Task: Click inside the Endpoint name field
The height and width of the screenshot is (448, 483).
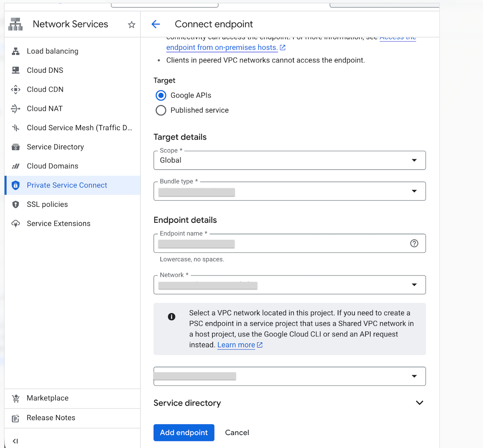Action: click(x=289, y=243)
